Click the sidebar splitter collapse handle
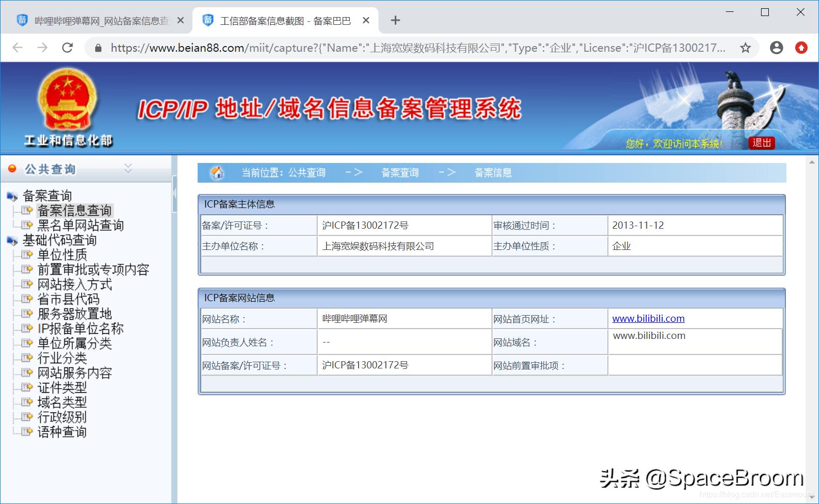This screenshot has height=504, width=819. [174, 194]
